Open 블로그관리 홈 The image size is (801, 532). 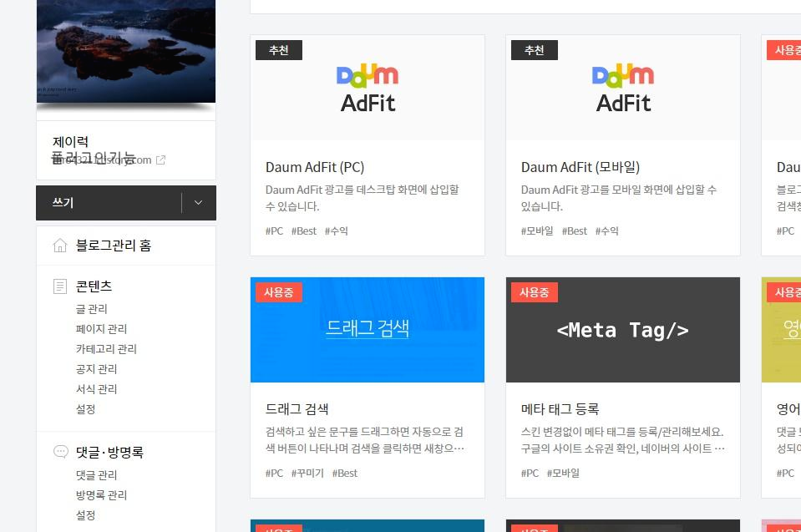coord(114,246)
